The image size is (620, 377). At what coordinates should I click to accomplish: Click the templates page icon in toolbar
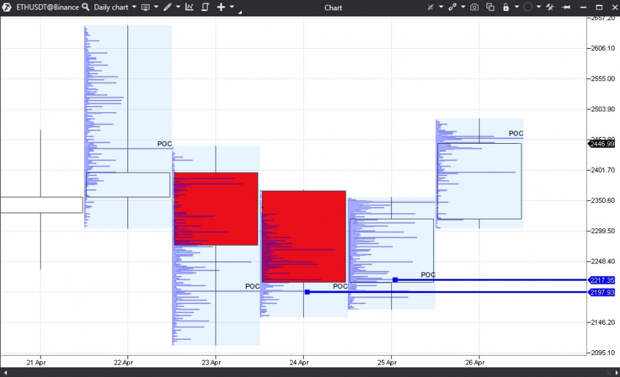205,7
